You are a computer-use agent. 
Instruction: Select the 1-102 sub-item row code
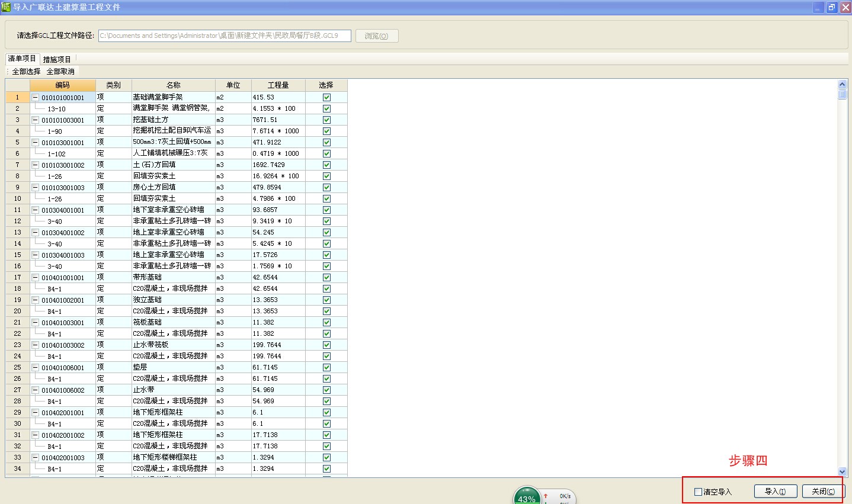pos(56,154)
